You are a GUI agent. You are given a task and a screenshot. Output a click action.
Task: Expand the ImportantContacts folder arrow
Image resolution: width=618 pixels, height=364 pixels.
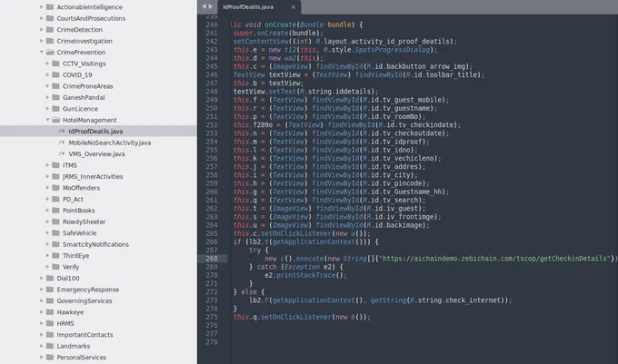pyautogui.click(x=42, y=334)
